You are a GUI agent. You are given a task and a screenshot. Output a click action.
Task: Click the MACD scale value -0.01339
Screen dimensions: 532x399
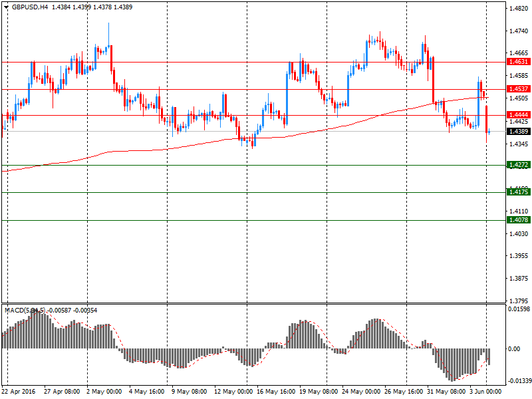(519, 380)
